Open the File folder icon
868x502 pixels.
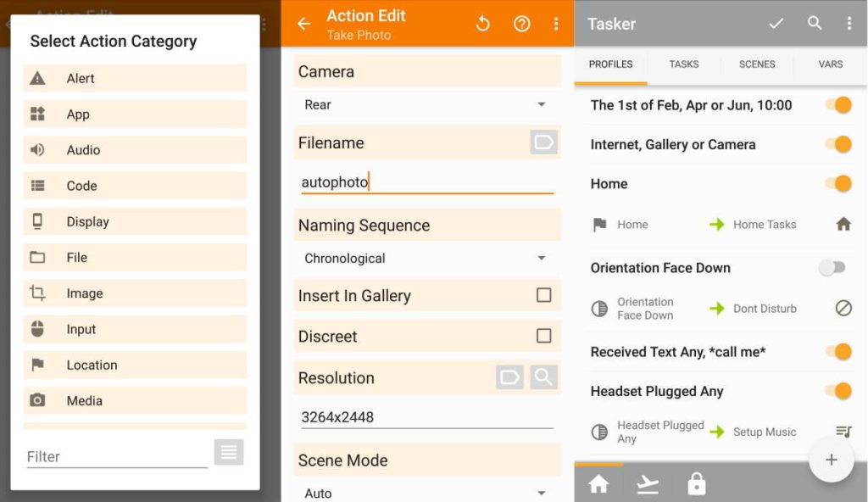click(x=37, y=257)
